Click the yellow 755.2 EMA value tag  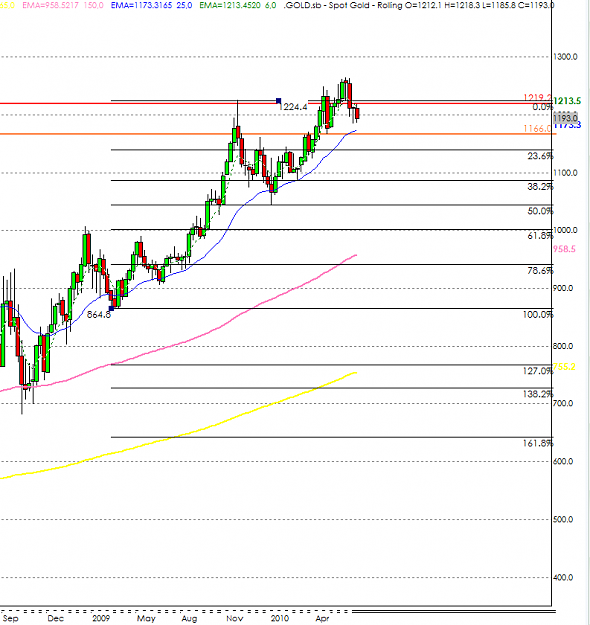point(564,367)
